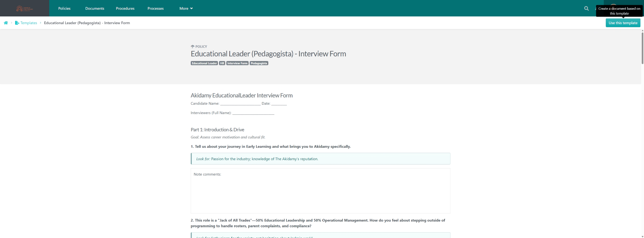Image resolution: width=644 pixels, height=238 pixels.
Task: Select the Educational Leader tag
Action: pos(204,63)
